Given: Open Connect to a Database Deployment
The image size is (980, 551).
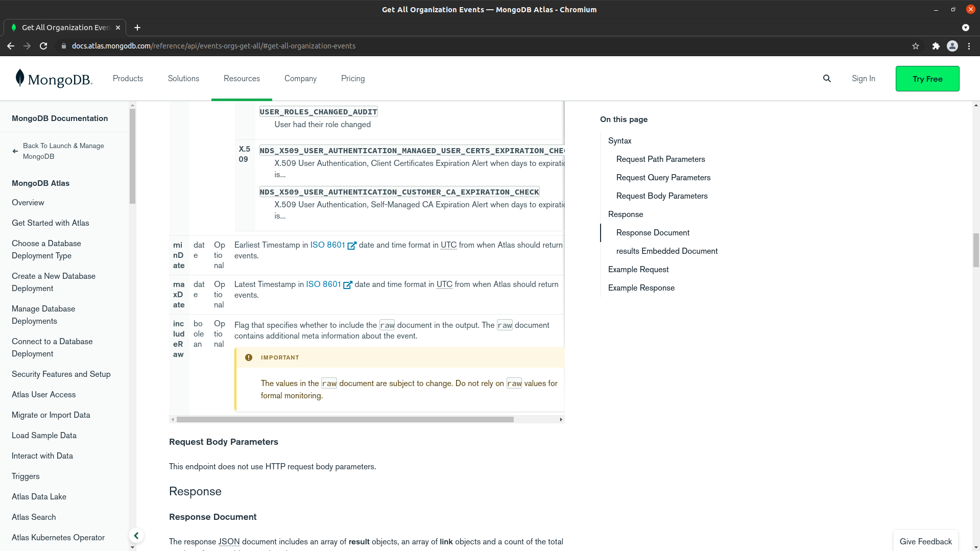Looking at the screenshot, I should (52, 348).
